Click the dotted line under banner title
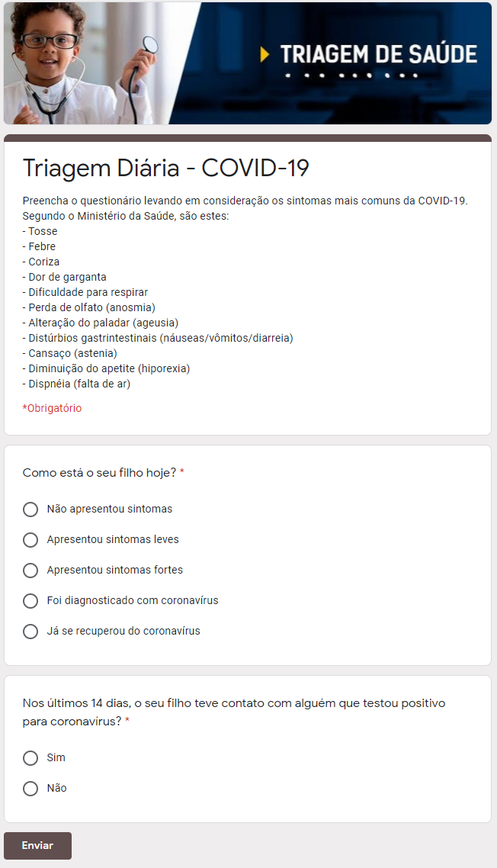Image resolution: width=497 pixels, height=868 pixels. click(351, 76)
